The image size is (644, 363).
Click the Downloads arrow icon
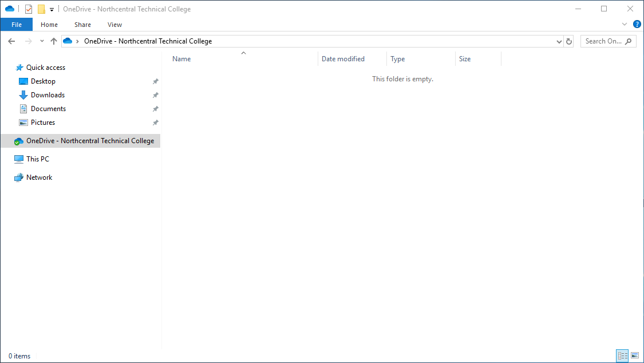coord(23,95)
